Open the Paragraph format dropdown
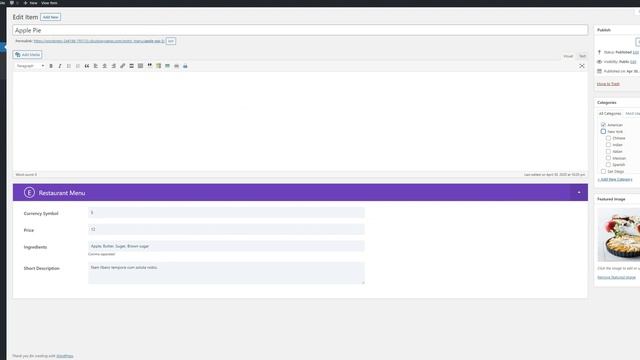 pos(30,66)
